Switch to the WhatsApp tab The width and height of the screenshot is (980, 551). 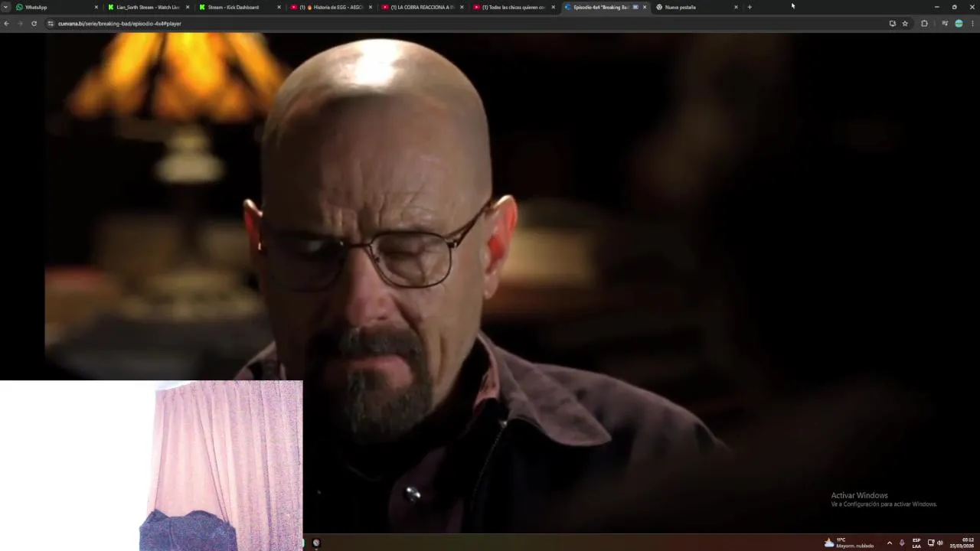coord(57,7)
